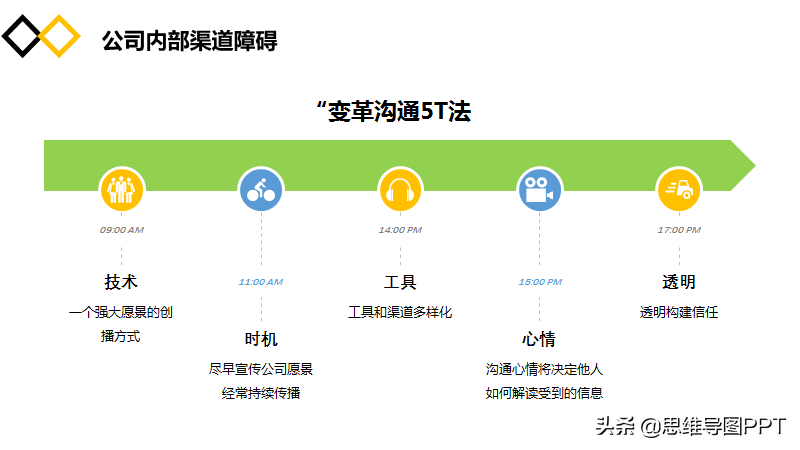Click the 15:00 PM time label

(x=540, y=282)
